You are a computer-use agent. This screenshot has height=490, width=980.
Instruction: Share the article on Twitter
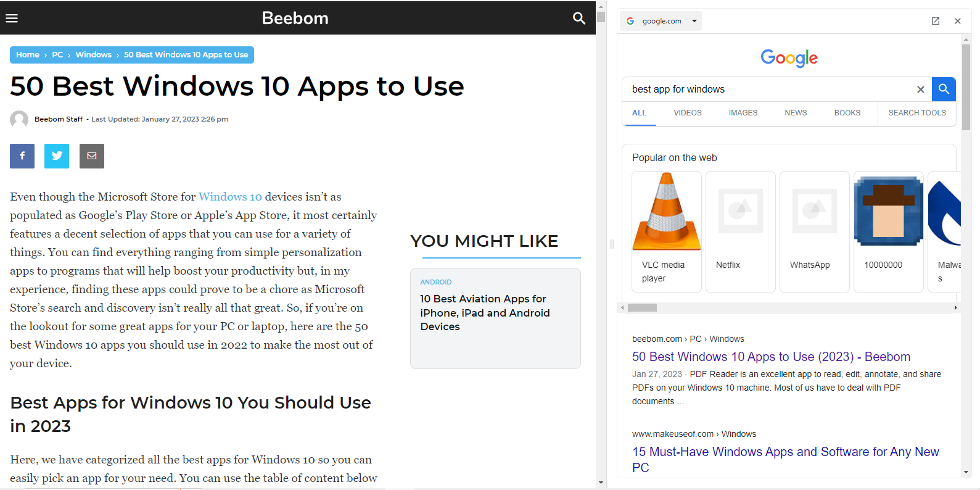(x=57, y=156)
